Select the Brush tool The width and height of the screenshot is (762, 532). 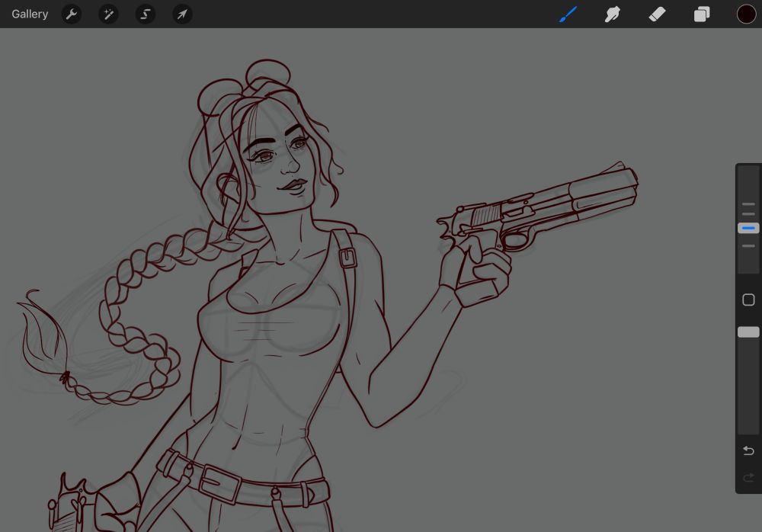click(x=568, y=14)
